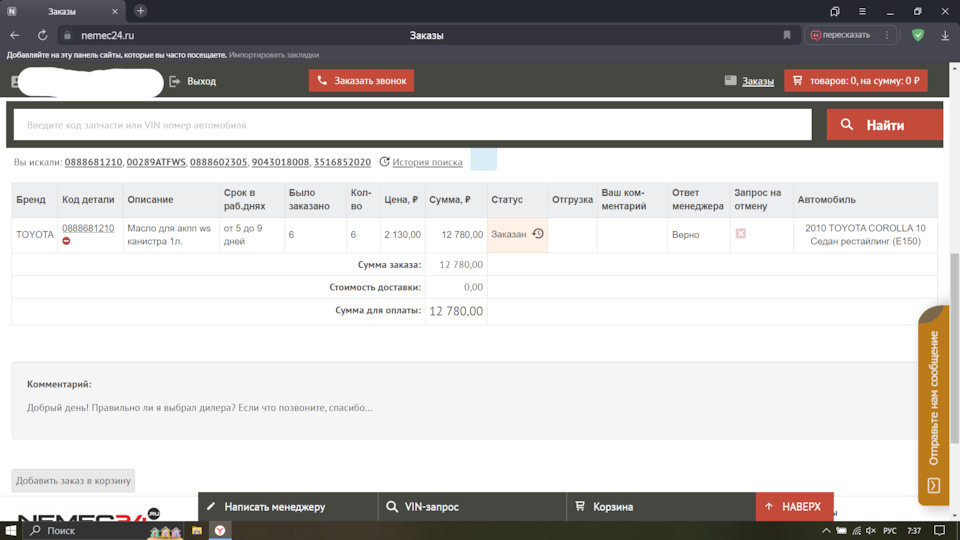Click the Заказать звонок button
The image size is (960, 540).
coord(361,80)
